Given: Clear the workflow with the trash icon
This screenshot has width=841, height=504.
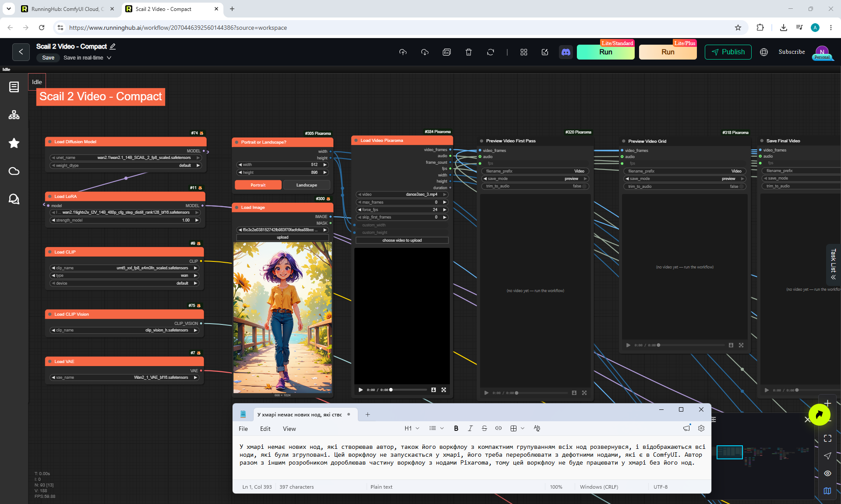Looking at the screenshot, I should coord(469,52).
